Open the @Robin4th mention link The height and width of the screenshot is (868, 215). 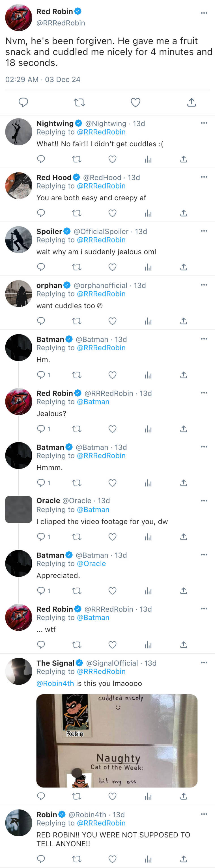pos(55,683)
